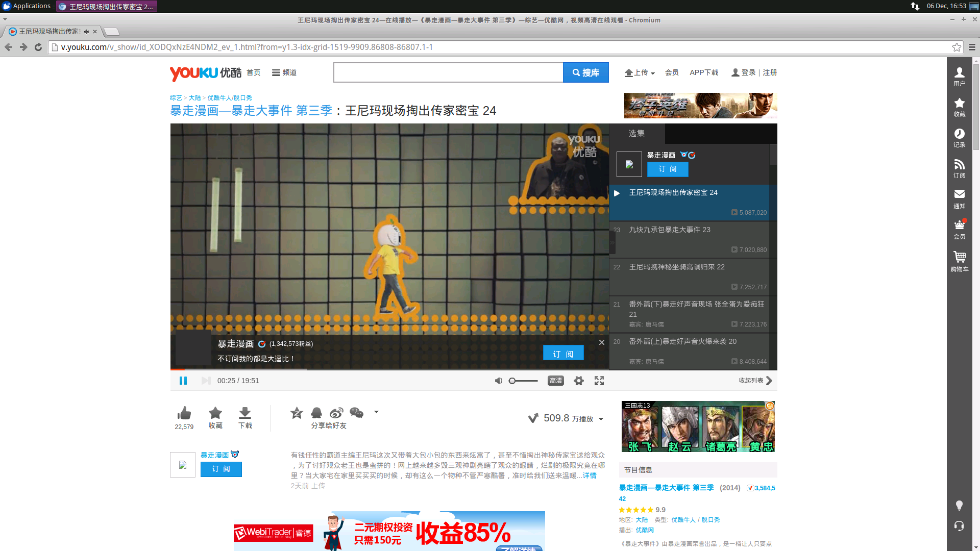
Task: Open the 频道 channels menu
Action: (284, 72)
